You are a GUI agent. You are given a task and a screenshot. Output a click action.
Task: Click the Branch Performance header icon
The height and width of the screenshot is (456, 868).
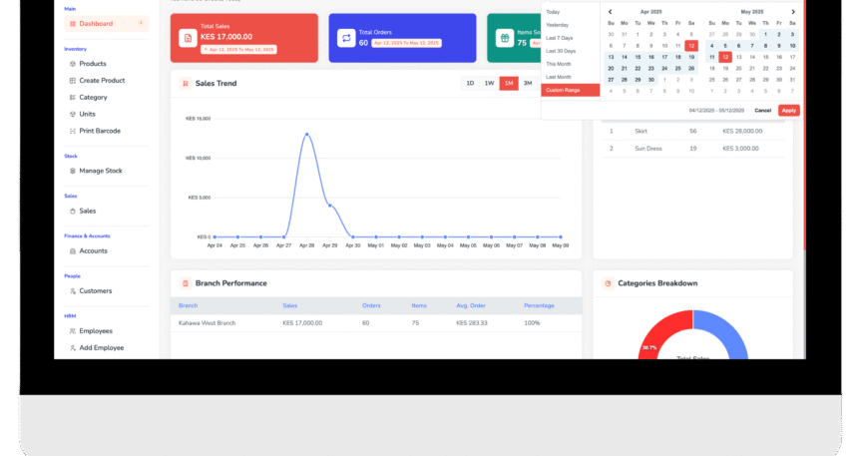coord(185,283)
